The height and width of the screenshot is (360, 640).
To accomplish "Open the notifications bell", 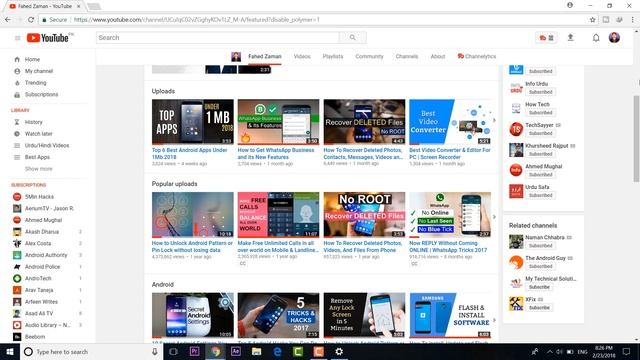I will click(596, 38).
